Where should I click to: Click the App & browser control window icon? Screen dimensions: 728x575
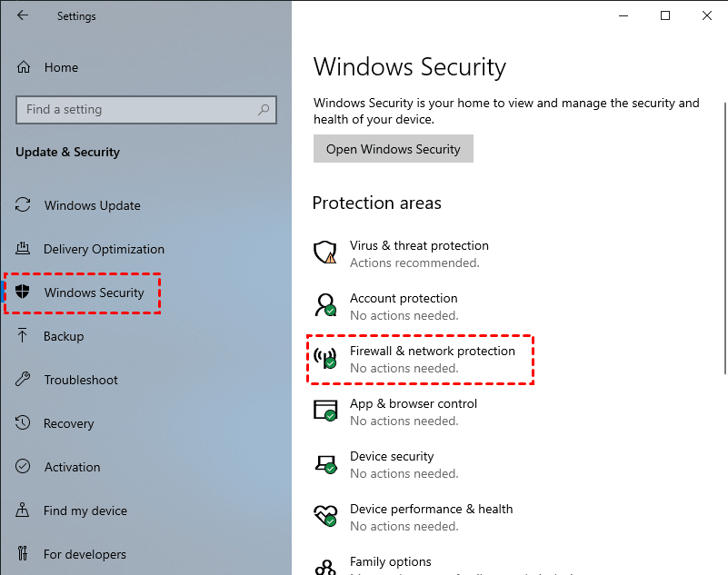pos(324,411)
